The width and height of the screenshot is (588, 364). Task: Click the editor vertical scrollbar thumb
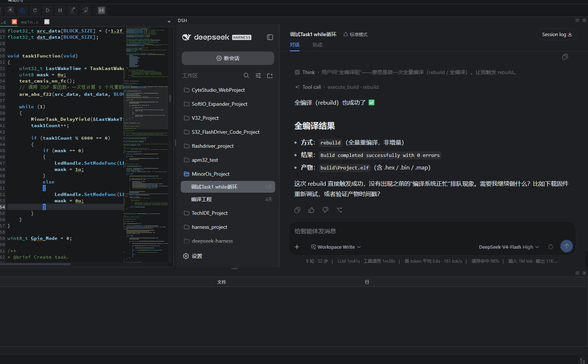click(x=170, y=98)
